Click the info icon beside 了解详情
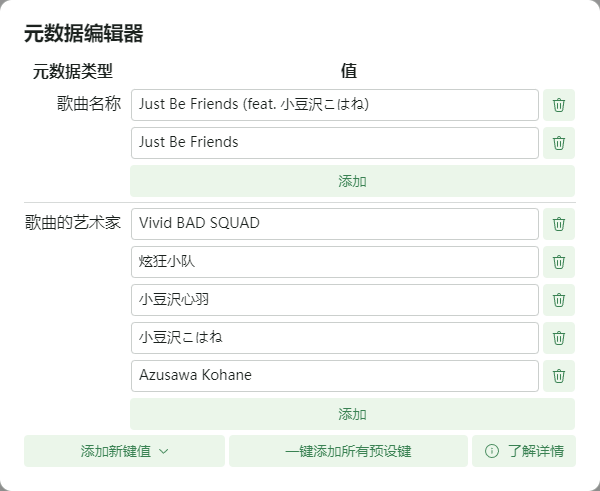The height and width of the screenshot is (491, 600). pyautogui.click(x=491, y=451)
